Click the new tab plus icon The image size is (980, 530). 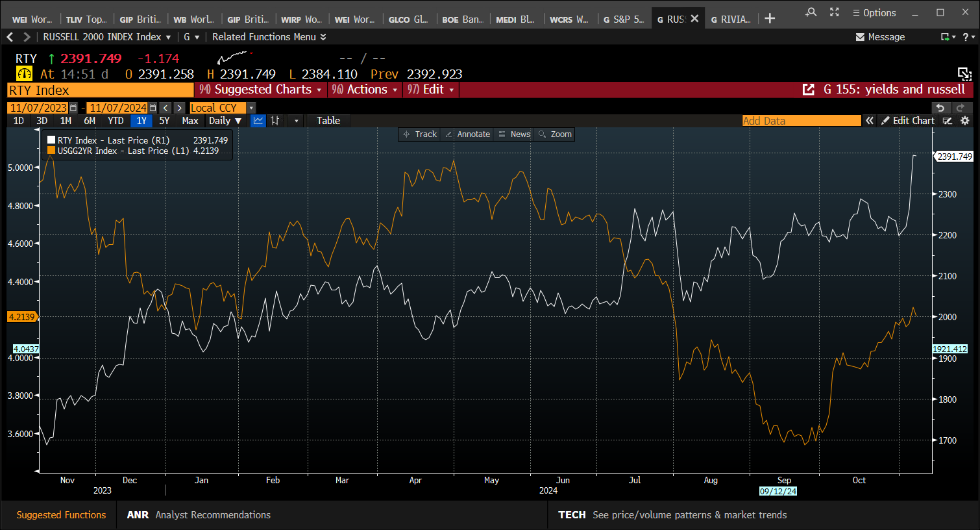click(770, 19)
